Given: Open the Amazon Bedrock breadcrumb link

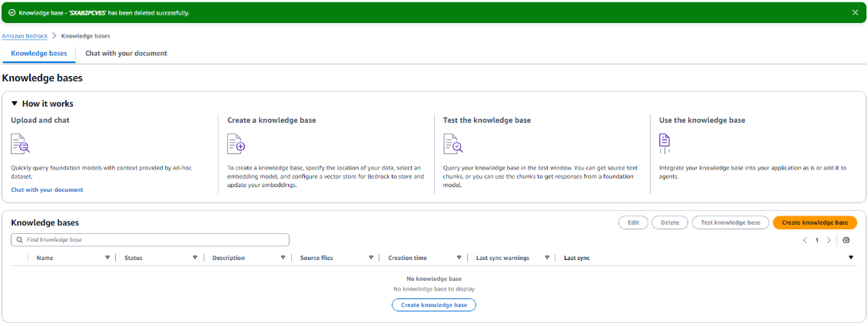Looking at the screenshot, I should click(x=25, y=36).
